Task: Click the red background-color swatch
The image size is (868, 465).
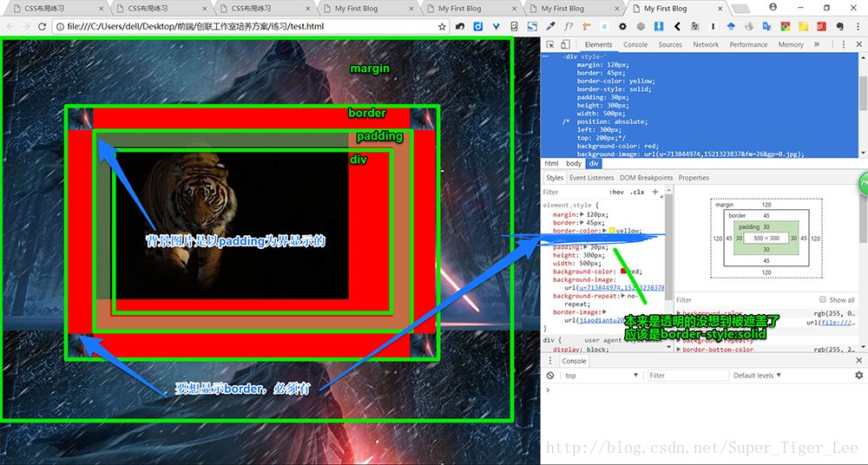Action: 624,272
